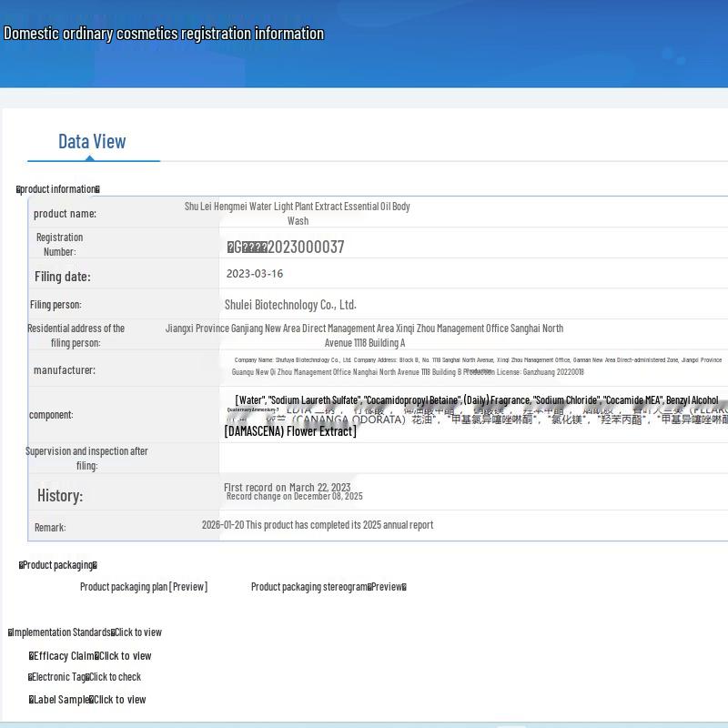Screen dimensions: 728x728
Task: Select the remark about the 2025 annual report
Action: pos(317,525)
